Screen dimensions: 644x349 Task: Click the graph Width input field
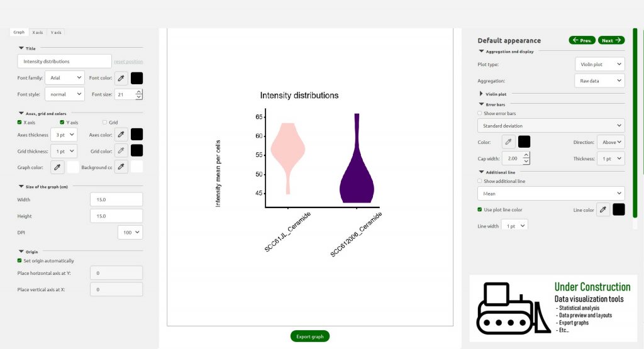pyautogui.click(x=116, y=199)
